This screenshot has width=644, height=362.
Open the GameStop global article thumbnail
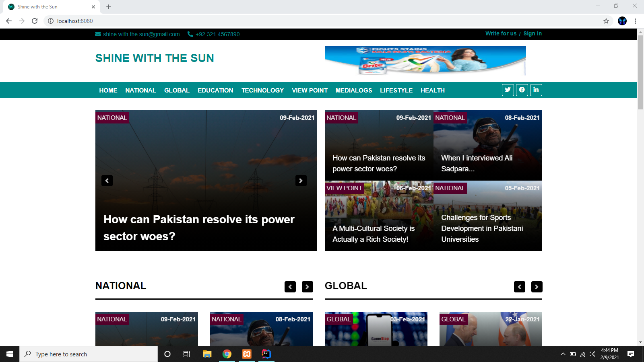pyautogui.click(x=376, y=329)
